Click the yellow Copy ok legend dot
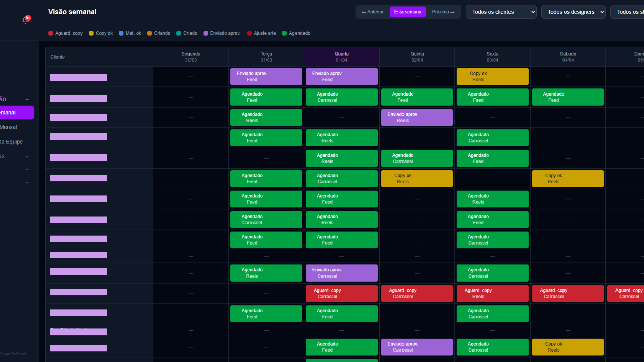 tap(91, 33)
